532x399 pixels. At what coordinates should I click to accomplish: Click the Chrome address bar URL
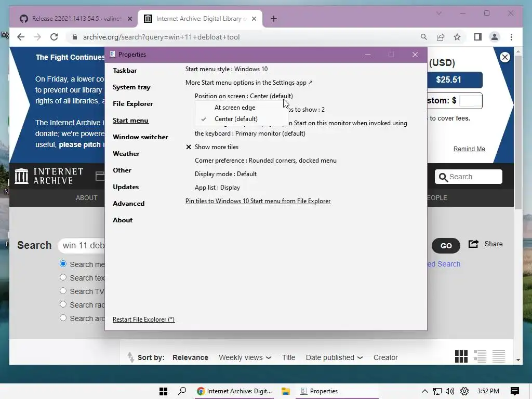pos(161,37)
